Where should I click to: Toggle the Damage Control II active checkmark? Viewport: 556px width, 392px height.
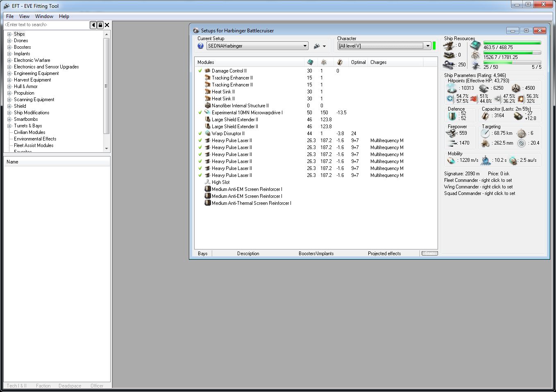[x=200, y=71]
